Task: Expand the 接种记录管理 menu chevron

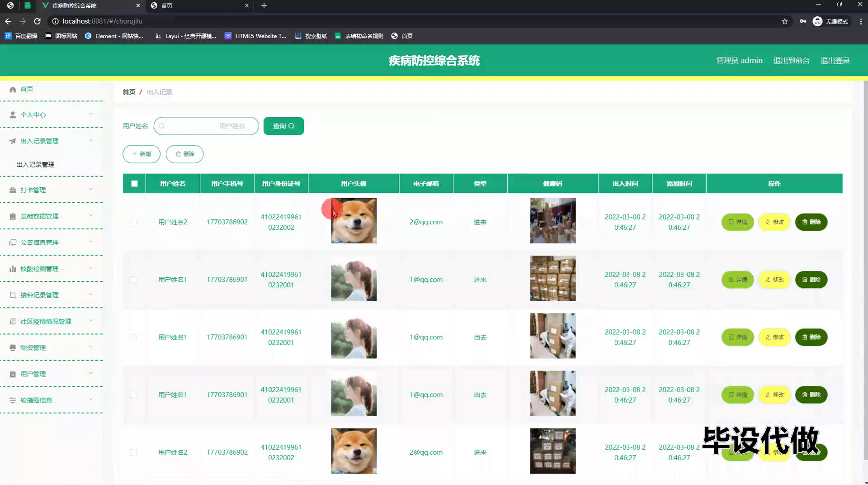Action: pyautogui.click(x=91, y=294)
